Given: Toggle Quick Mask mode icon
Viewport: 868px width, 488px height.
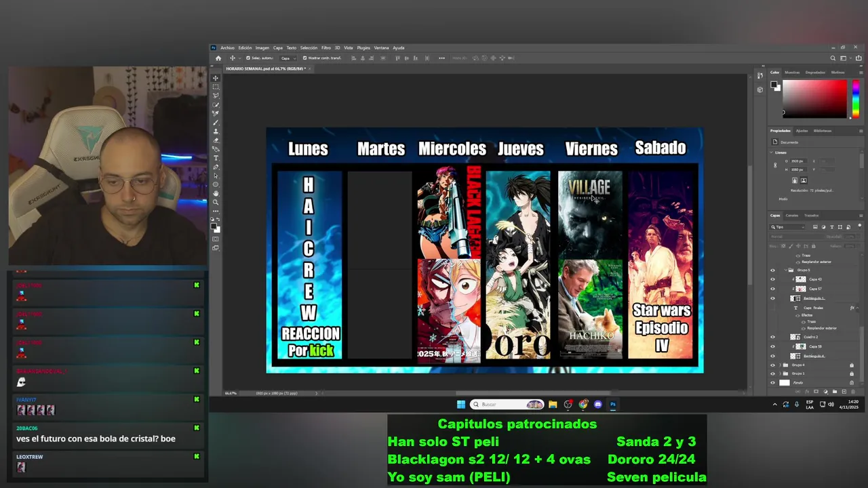Looking at the screenshot, I should 216,239.
